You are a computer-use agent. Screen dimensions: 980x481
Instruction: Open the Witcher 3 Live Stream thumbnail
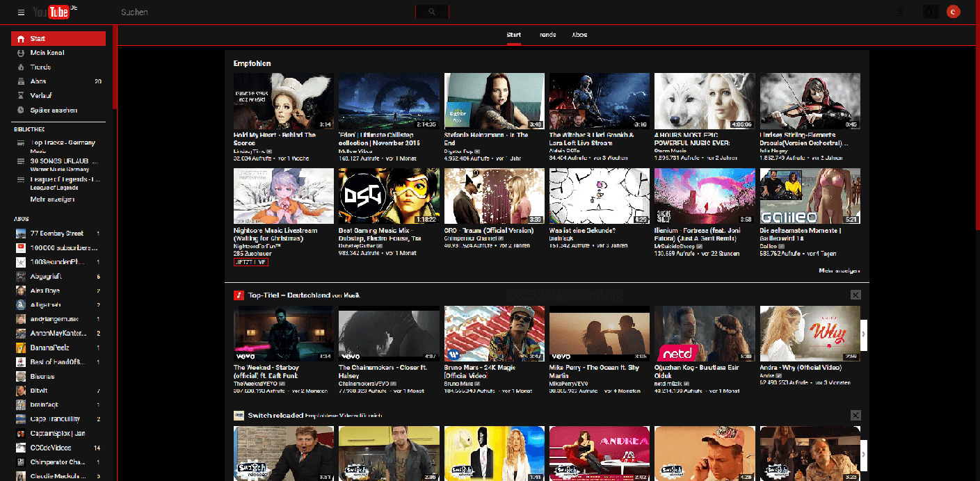click(600, 101)
